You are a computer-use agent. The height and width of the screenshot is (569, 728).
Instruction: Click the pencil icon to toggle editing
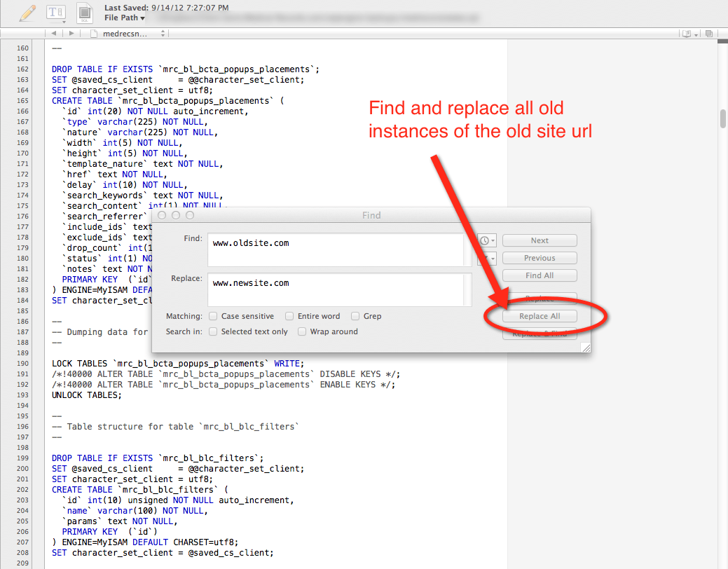(x=27, y=13)
